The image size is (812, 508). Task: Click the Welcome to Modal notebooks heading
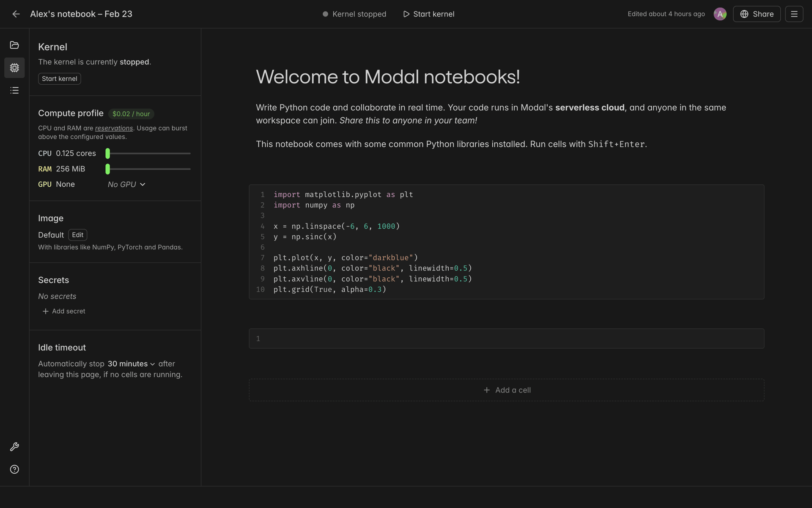pos(388,77)
